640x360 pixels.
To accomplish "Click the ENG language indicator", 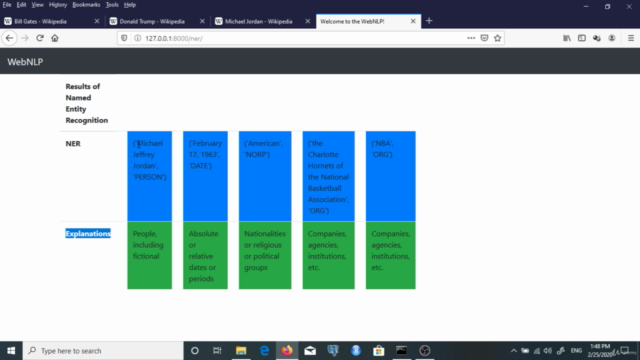I will click(x=576, y=351).
